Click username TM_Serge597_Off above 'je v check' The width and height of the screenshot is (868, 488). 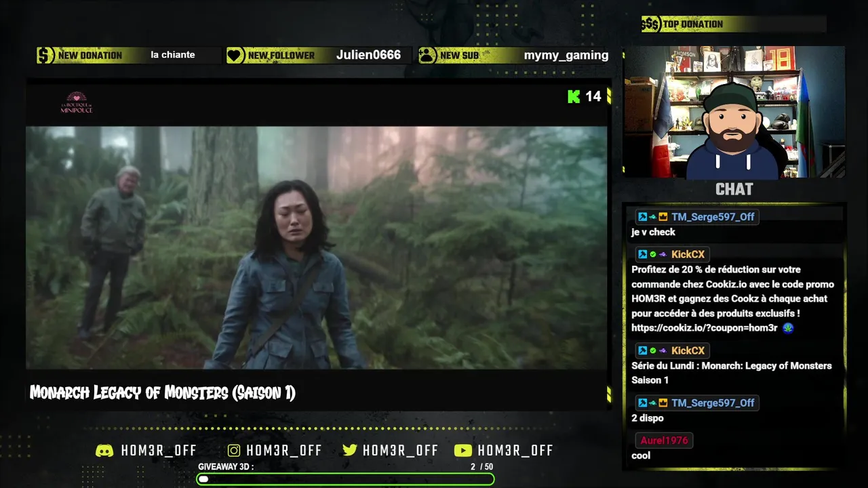pyautogui.click(x=713, y=217)
